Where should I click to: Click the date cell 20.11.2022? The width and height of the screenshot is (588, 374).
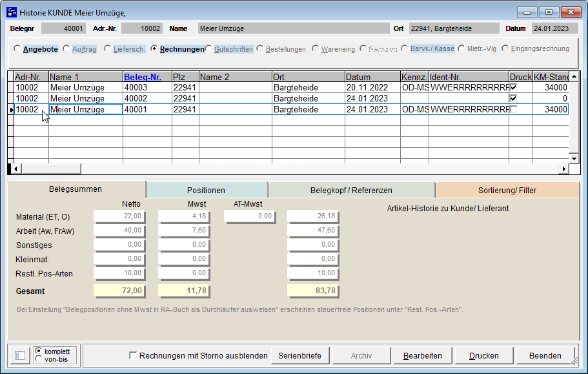(373, 87)
